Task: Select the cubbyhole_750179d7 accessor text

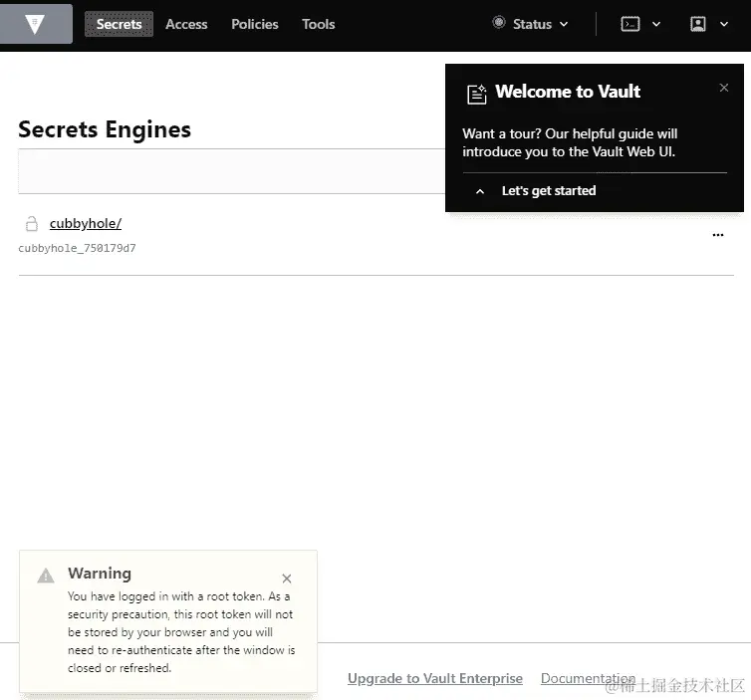Action: pyautogui.click(x=77, y=248)
